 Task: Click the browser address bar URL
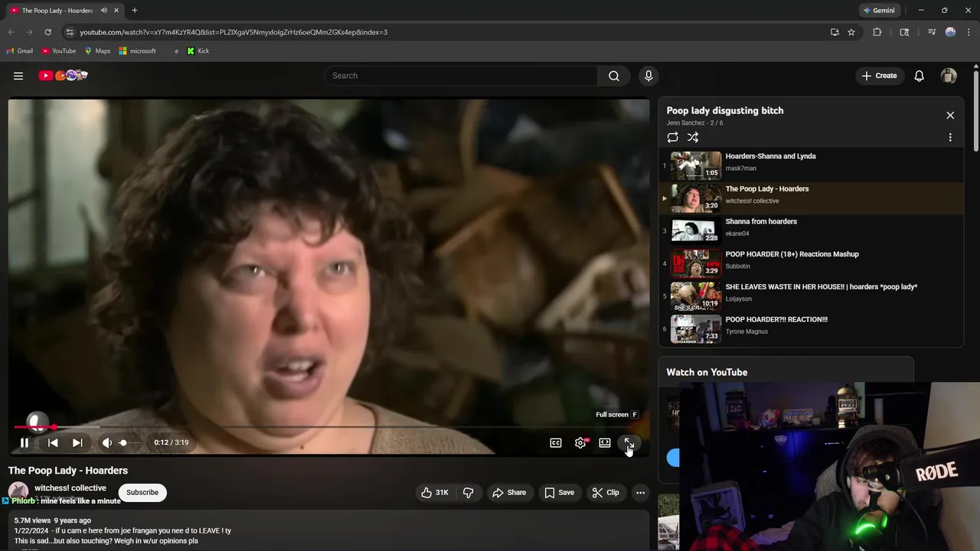[234, 32]
